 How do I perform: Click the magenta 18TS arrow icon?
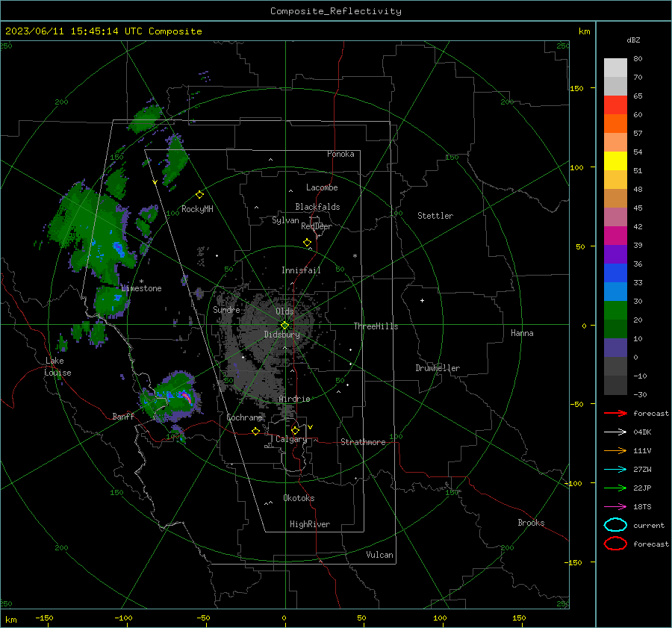pos(615,506)
